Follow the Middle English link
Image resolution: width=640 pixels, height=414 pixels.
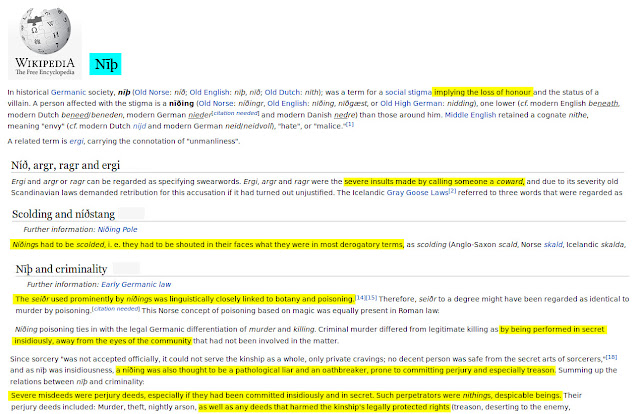click(x=470, y=115)
